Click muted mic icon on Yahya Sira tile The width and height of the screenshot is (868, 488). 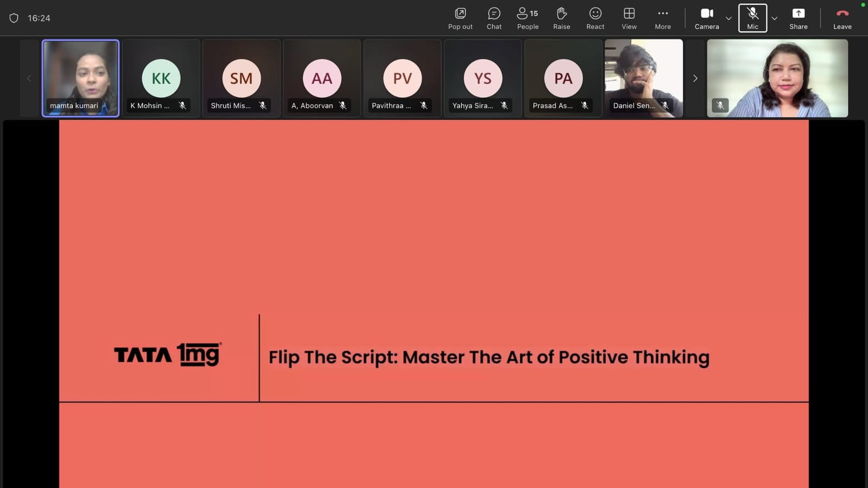[504, 106]
